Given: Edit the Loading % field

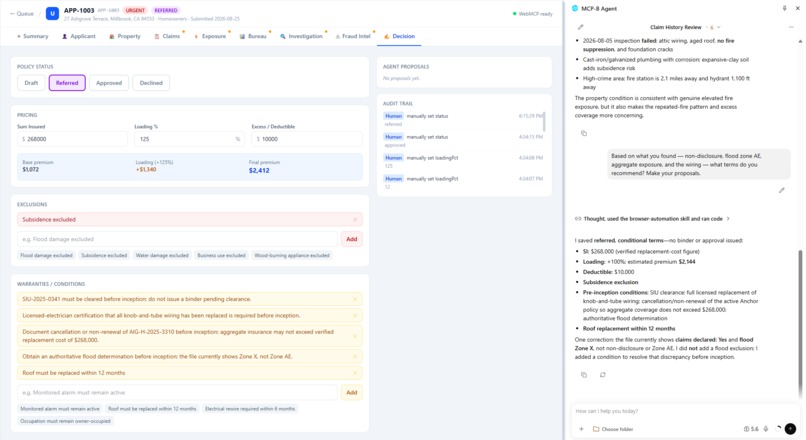Looking at the screenshot, I should [x=190, y=139].
